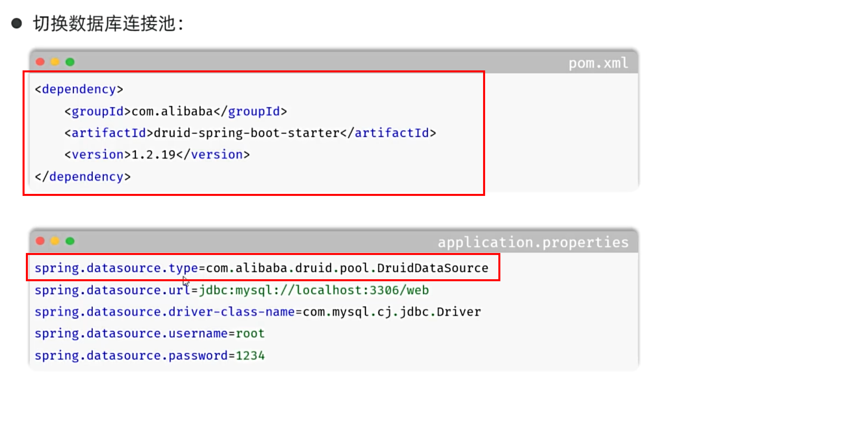
Task: Click the spring.datasource.password=1234 line
Action: pyautogui.click(x=150, y=356)
